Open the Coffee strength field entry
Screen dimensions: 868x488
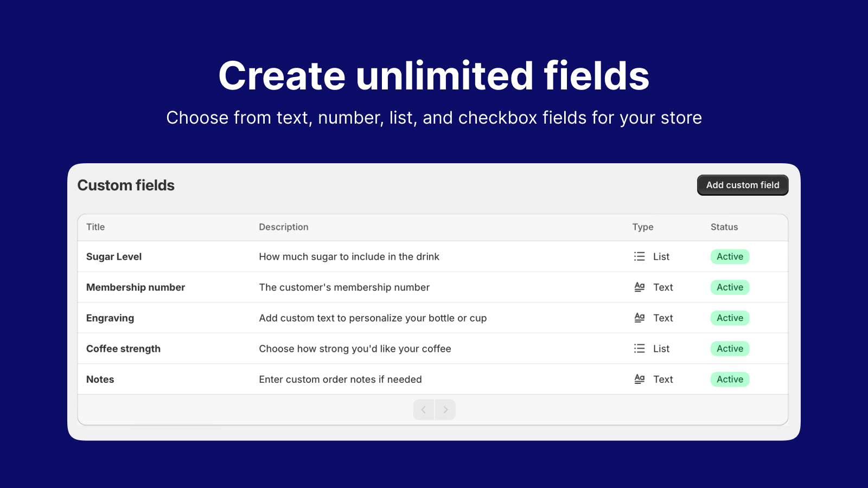click(123, 348)
